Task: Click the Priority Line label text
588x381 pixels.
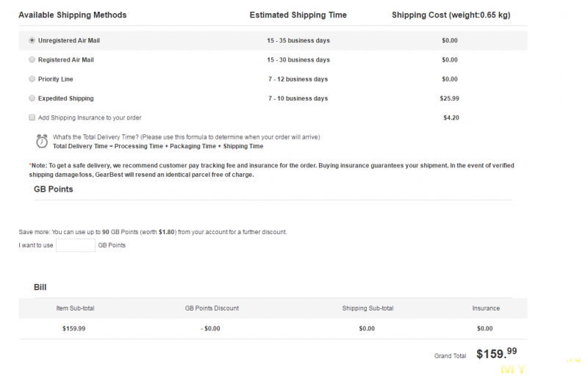Action: (x=56, y=79)
